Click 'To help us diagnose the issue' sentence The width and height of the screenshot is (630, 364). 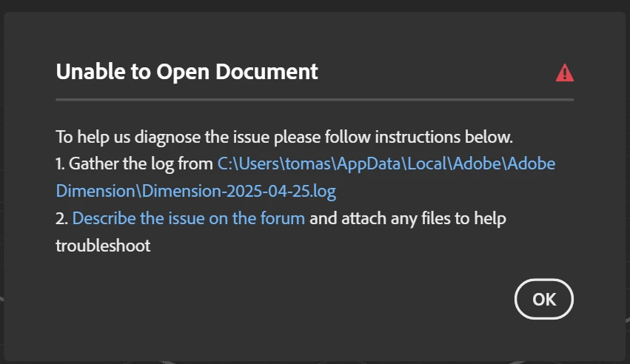point(284,137)
